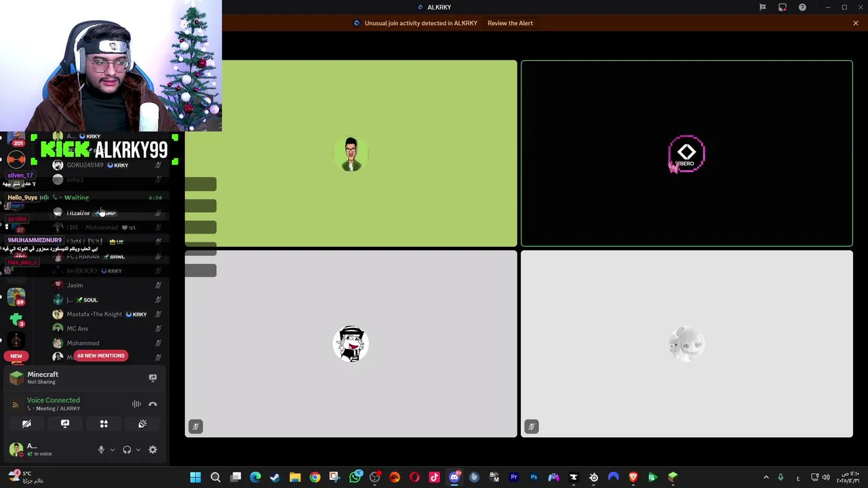The width and height of the screenshot is (868, 488).
Task: Open noise suppression waveform icon
Action: 136,404
